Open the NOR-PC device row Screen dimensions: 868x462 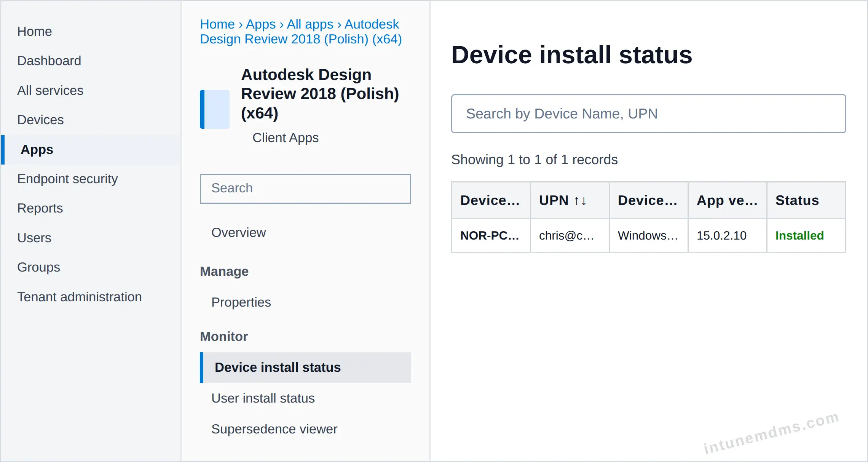coord(648,236)
